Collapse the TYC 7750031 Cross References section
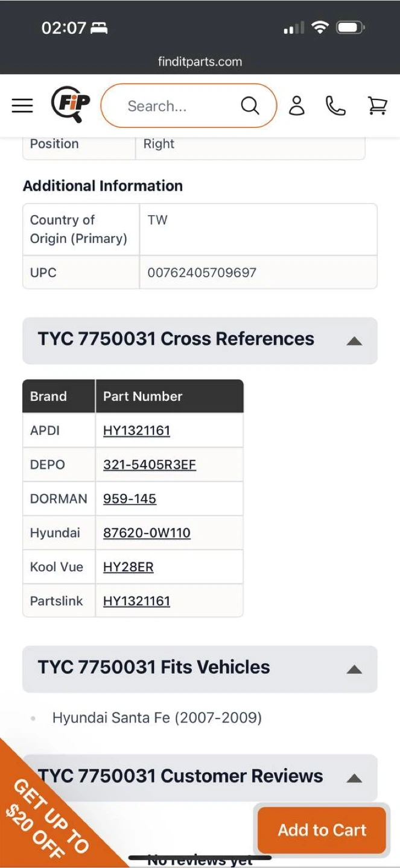This screenshot has width=400, height=868. pos(354,341)
